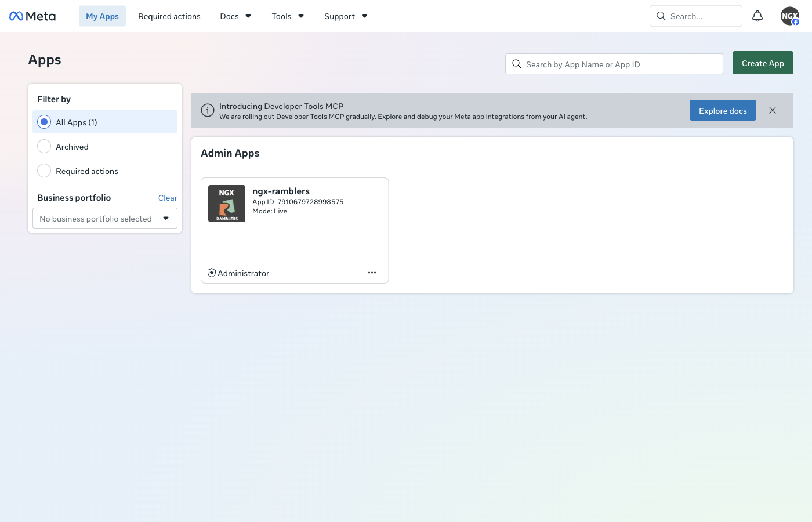Open the NGX profile avatar menu
Viewport: 812px width, 522px height.
coord(790,16)
